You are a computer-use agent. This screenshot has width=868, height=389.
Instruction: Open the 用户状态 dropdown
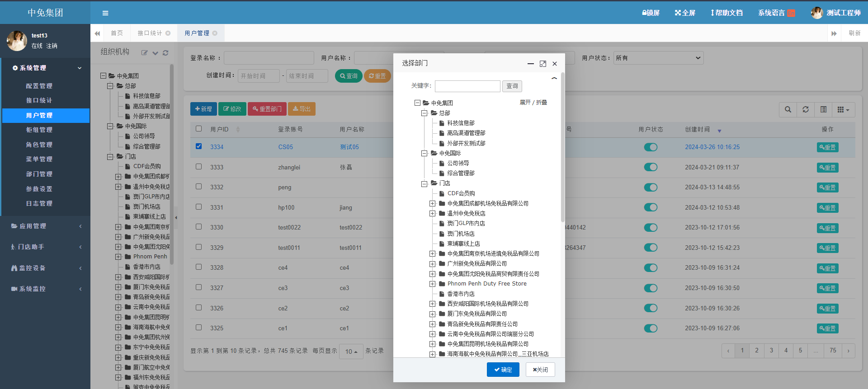[658, 58]
